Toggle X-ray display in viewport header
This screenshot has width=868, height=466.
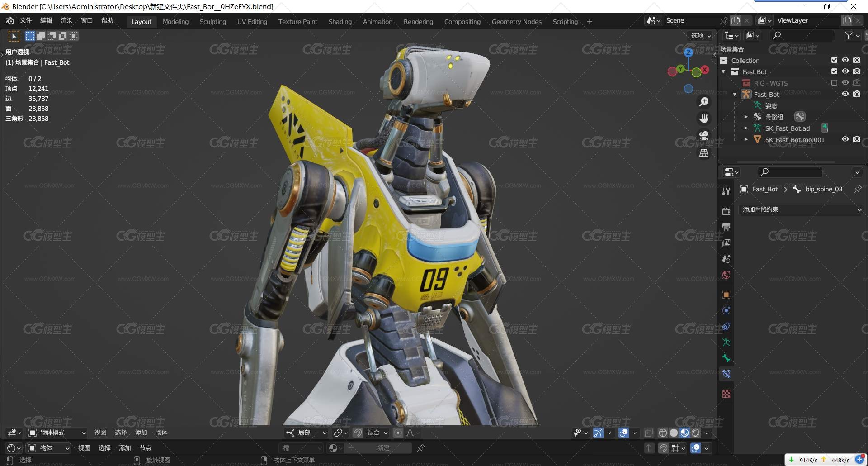648,433
